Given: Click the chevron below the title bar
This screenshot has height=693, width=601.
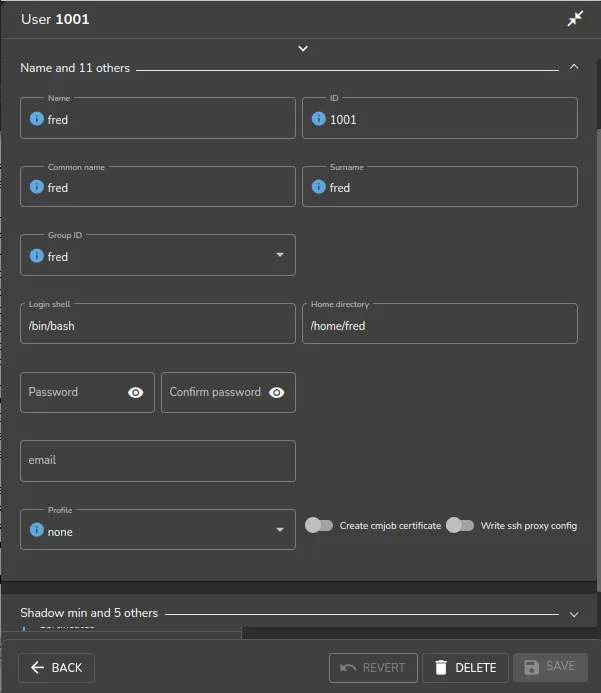Looking at the screenshot, I should [x=303, y=49].
